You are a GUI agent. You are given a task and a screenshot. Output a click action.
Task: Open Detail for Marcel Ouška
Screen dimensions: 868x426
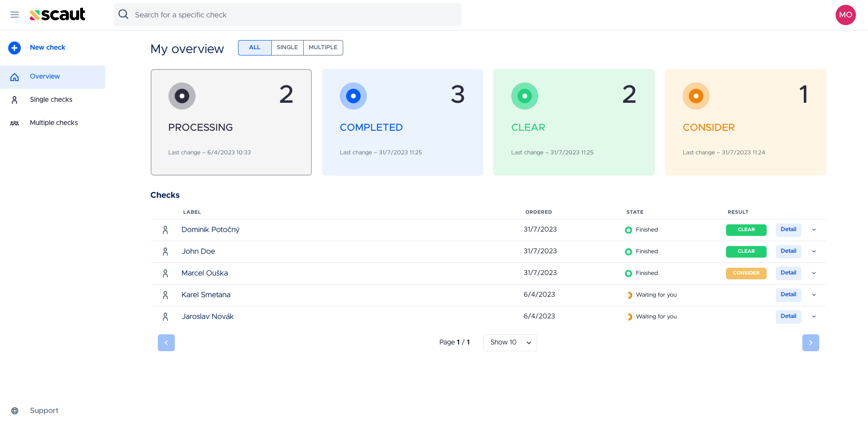point(788,273)
